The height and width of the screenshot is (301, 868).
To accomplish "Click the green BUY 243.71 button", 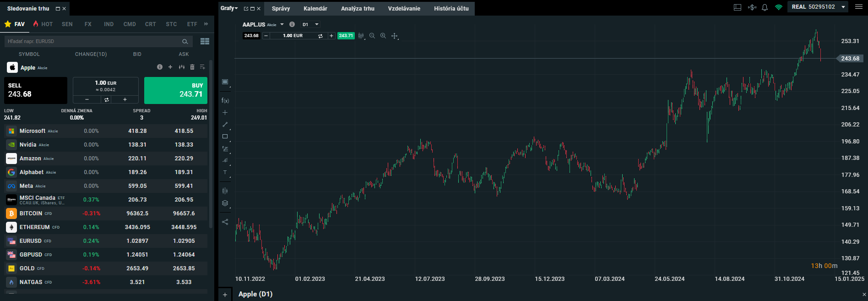I will (176, 90).
